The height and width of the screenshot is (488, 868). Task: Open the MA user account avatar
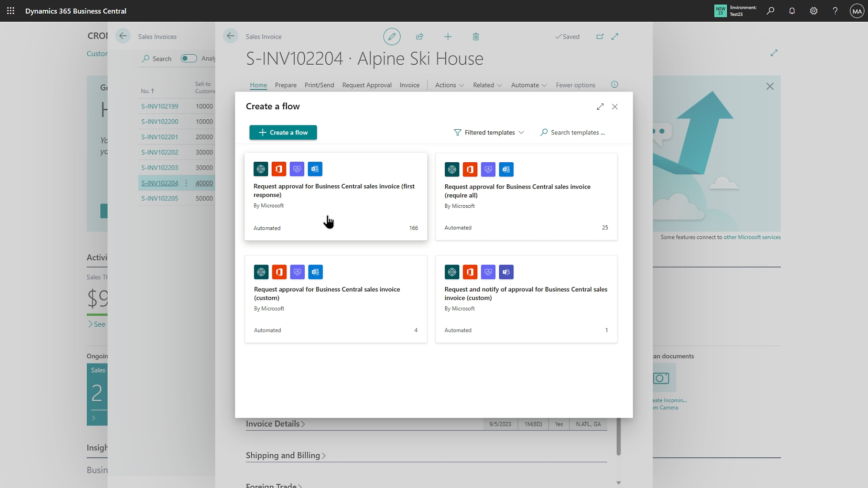point(857,11)
